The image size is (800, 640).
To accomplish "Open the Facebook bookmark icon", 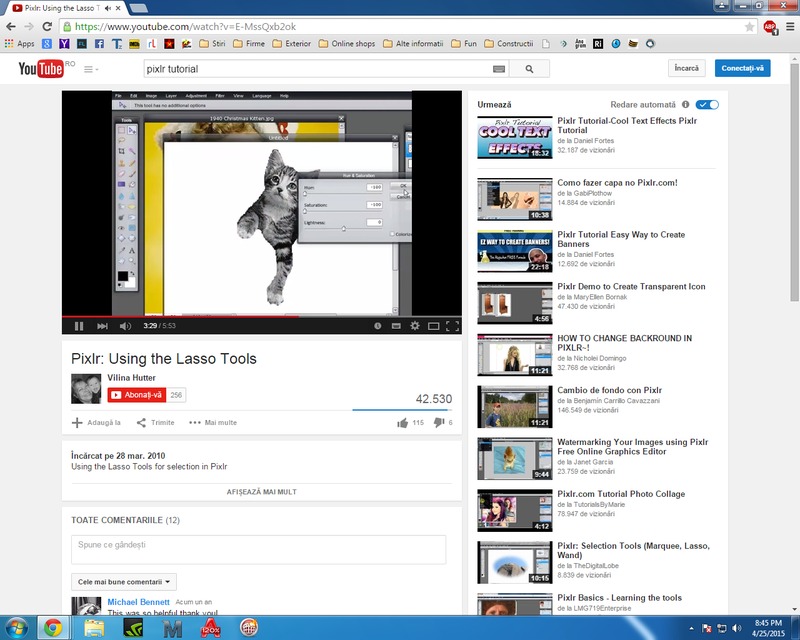I will click(x=99, y=44).
